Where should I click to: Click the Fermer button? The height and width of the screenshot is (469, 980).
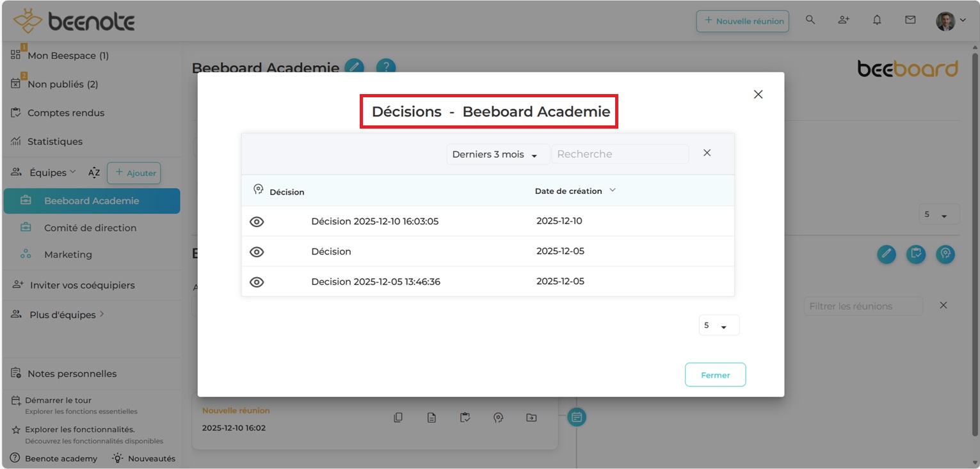[715, 375]
